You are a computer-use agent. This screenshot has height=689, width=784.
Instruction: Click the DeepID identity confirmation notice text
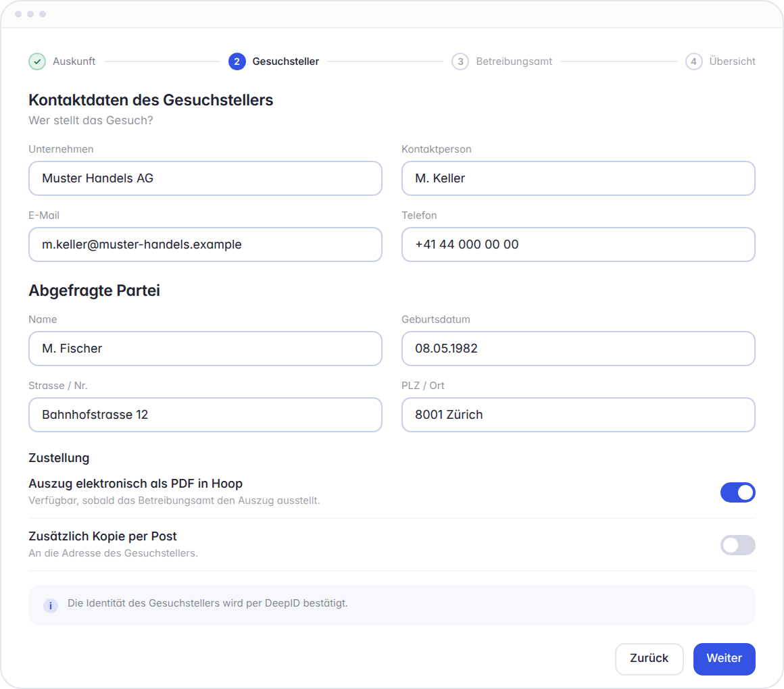[207, 603]
